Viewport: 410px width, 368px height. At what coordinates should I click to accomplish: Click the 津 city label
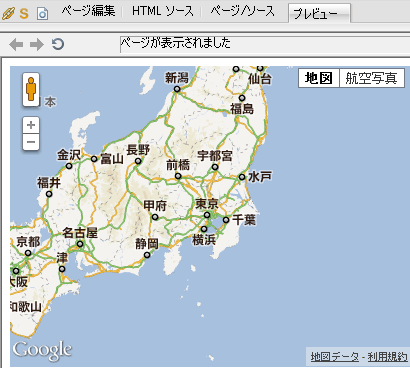click(x=62, y=258)
